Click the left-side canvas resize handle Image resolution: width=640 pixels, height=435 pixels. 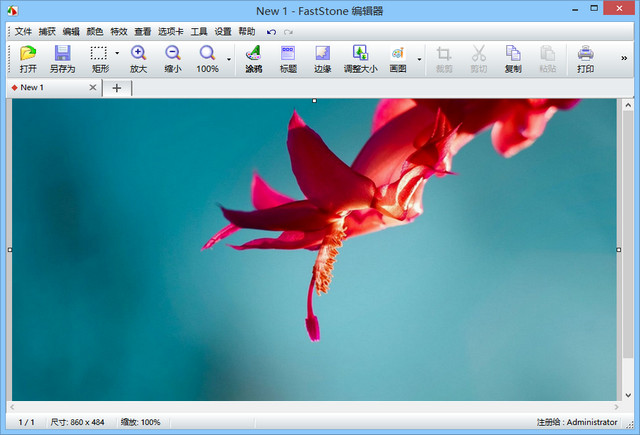(10, 249)
